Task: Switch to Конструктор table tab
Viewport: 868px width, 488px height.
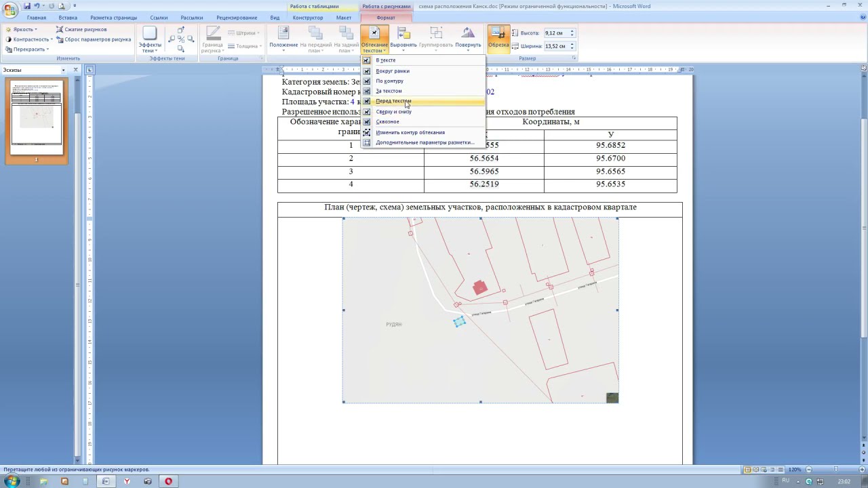Action: 308,18
